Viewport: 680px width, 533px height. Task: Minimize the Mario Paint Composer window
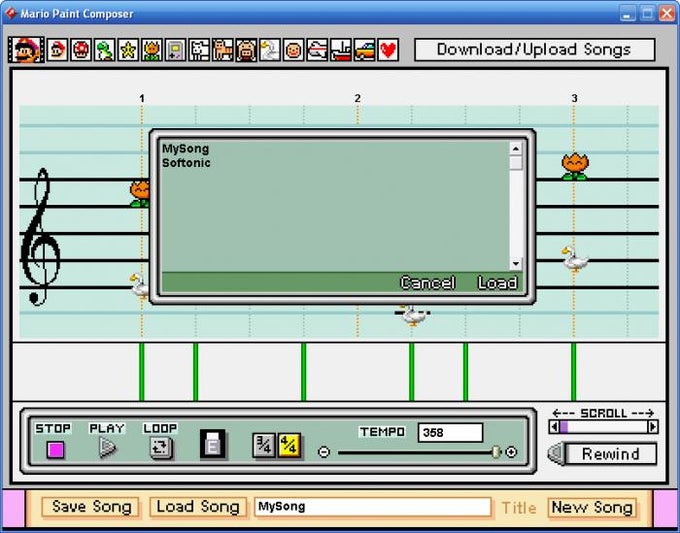(x=627, y=13)
